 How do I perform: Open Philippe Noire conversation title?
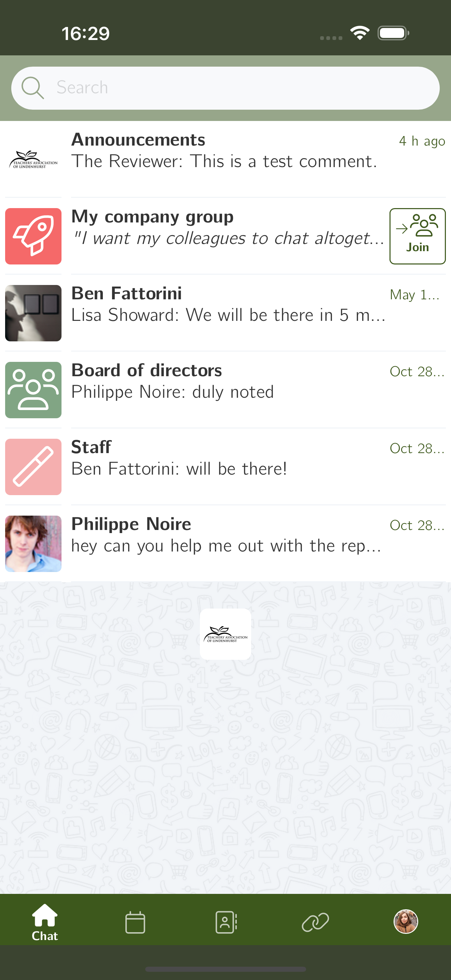(x=131, y=524)
